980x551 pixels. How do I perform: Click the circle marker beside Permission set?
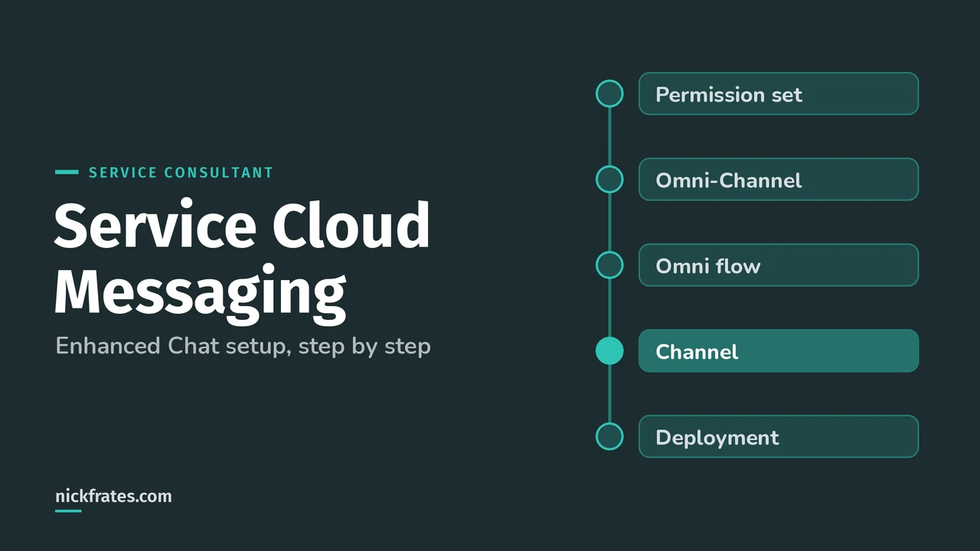609,93
